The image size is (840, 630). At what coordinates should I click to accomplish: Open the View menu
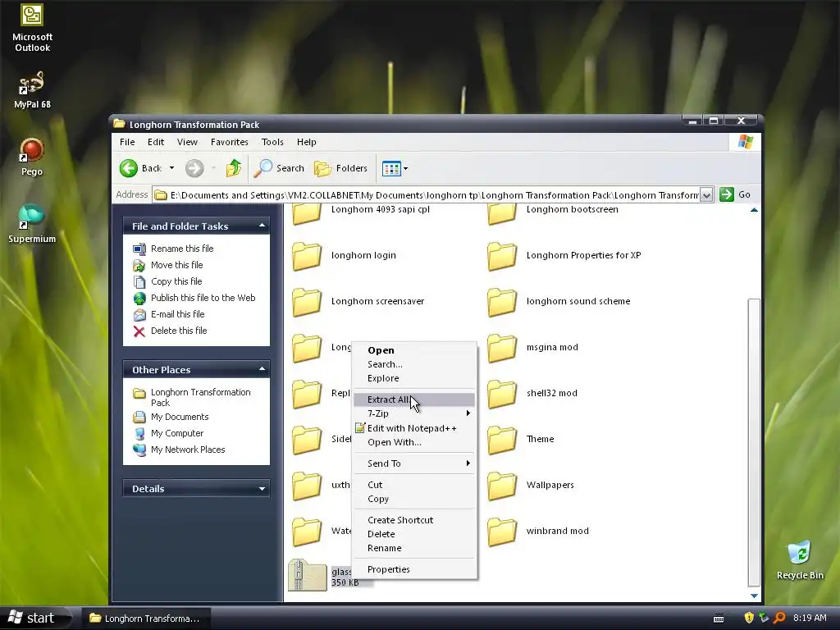coord(187,142)
